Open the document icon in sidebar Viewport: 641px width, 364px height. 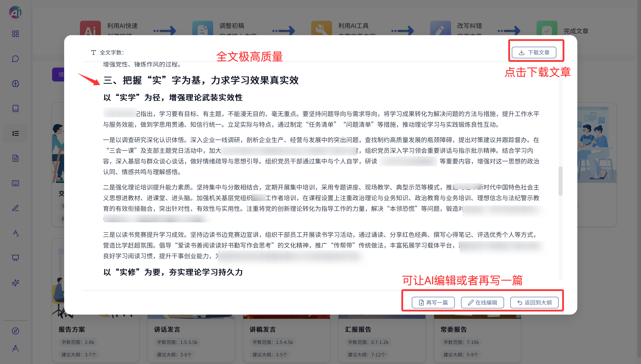pos(15,158)
